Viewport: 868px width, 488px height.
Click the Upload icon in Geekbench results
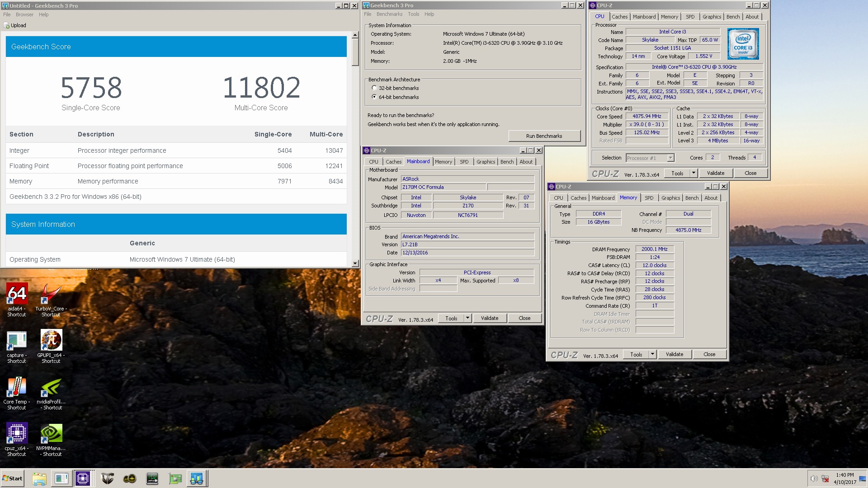point(7,25)
